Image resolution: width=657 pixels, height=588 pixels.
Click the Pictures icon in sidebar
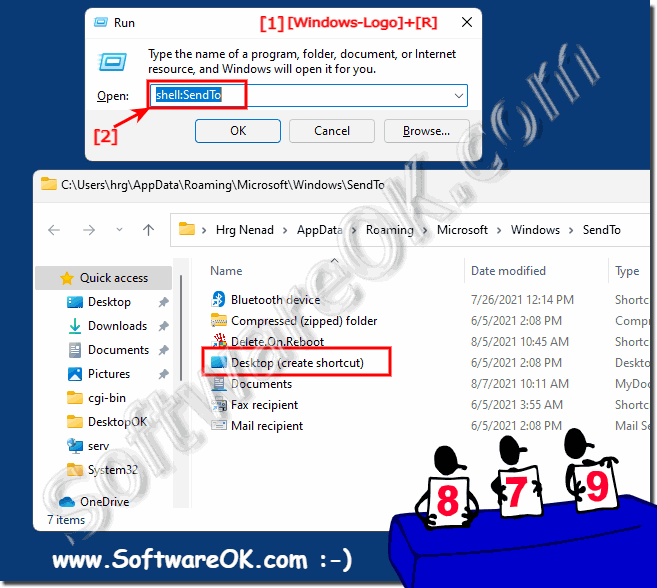(75, 374)
